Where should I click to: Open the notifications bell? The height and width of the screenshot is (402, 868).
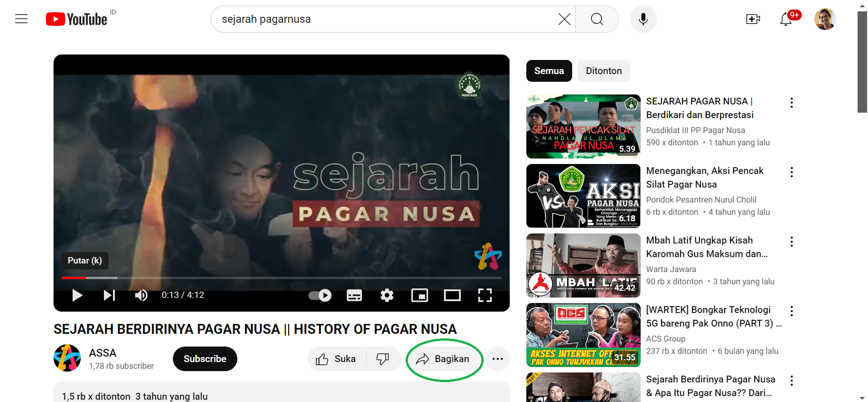(786, 19)
